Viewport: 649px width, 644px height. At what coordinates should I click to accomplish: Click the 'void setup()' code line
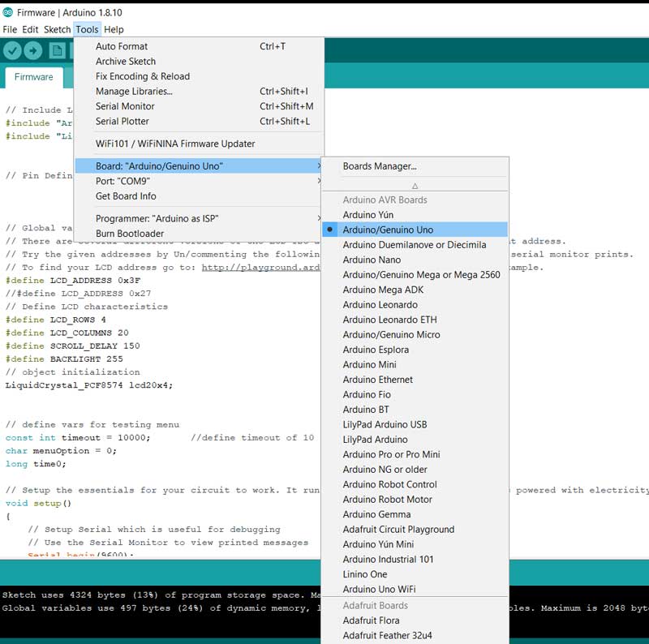pyautogui.click(x=38, y=504)
